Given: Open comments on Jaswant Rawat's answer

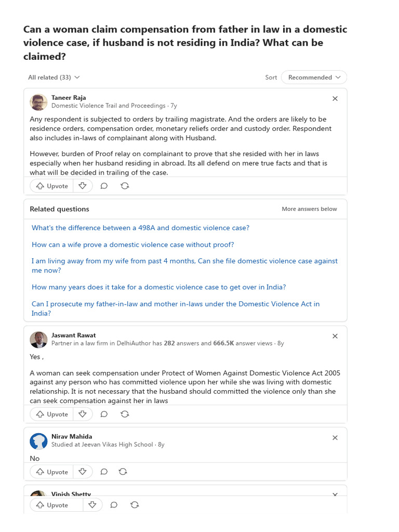Looking at the screenshot, I should point(104,414).
